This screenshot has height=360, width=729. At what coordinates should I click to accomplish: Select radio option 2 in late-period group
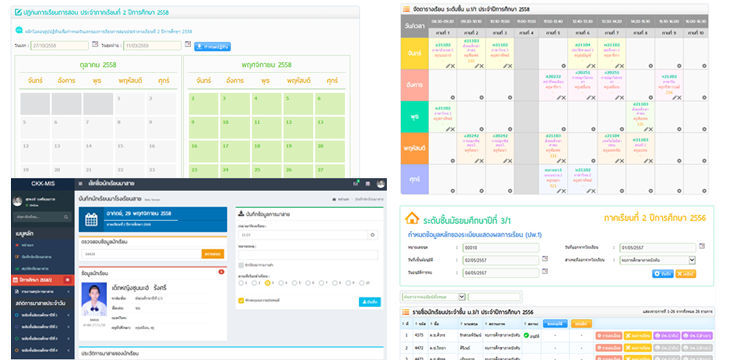[x=254, y=282]
